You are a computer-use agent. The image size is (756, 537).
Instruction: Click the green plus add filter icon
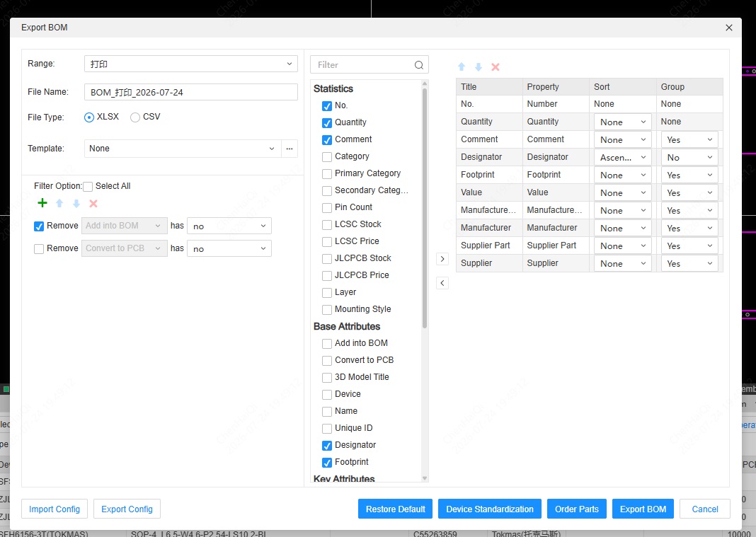(x=42, y=203)
